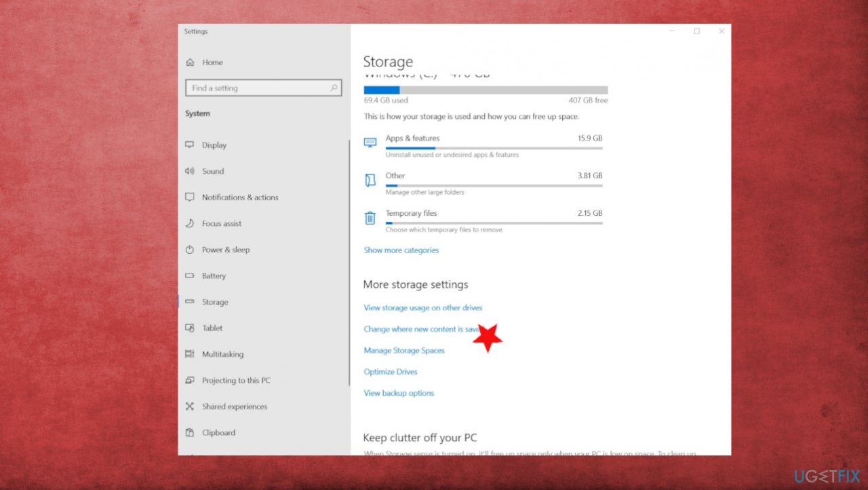Focus the Find a setting search box

263,88
